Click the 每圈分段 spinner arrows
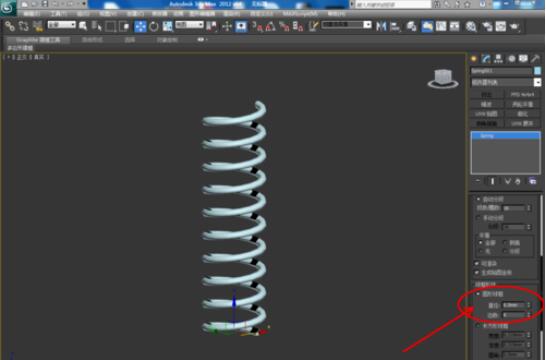The width and height of the screenshot is (546, 360). [529, 208]
